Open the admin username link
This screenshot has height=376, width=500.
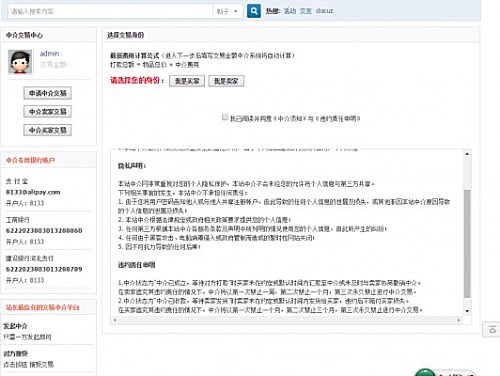point(49,54)
